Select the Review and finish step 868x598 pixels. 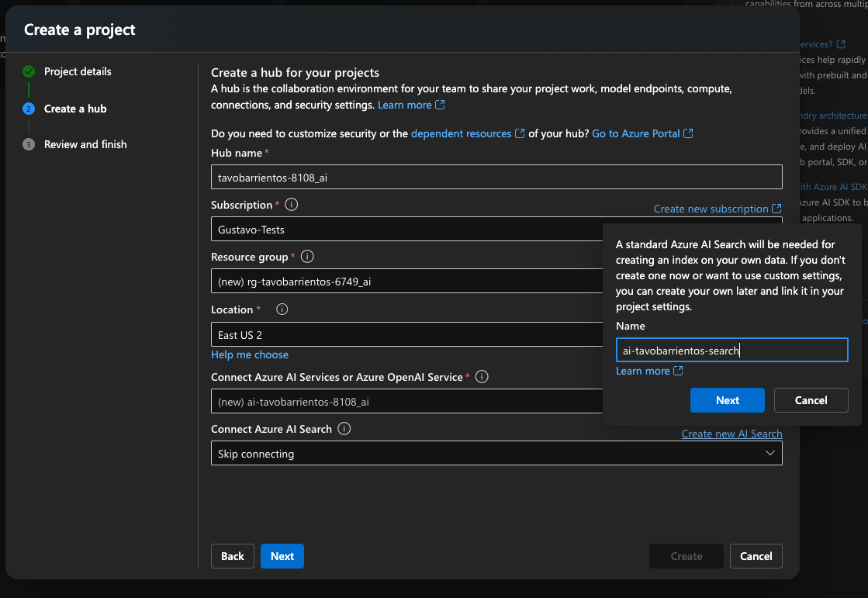(x=85, y=144)
